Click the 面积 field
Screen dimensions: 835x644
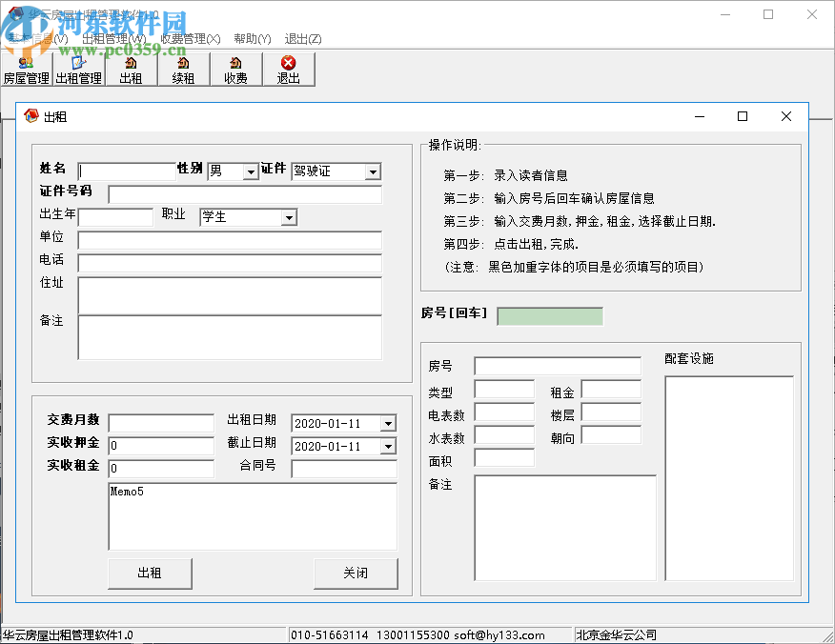pos(504,457)
